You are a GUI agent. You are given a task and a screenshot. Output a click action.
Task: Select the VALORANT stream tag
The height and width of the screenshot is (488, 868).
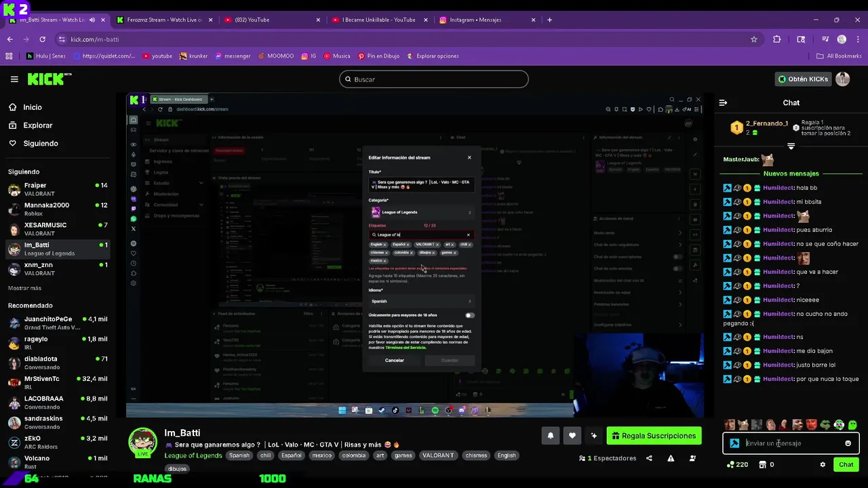point(438,455)
